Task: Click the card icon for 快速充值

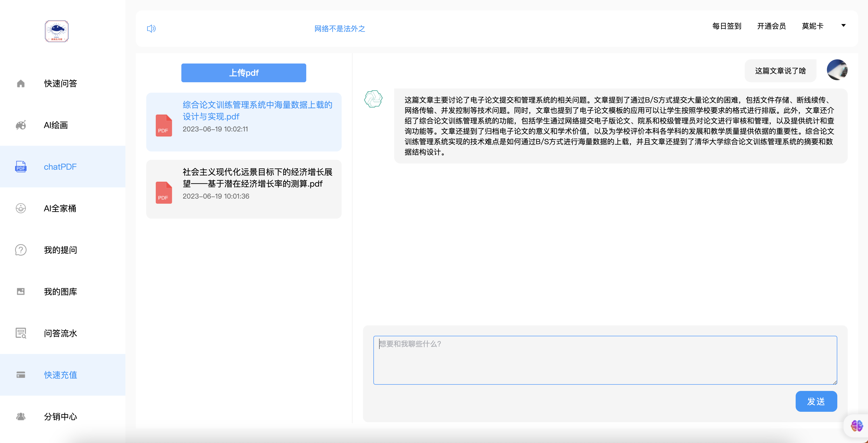Action: click(21, 375)
